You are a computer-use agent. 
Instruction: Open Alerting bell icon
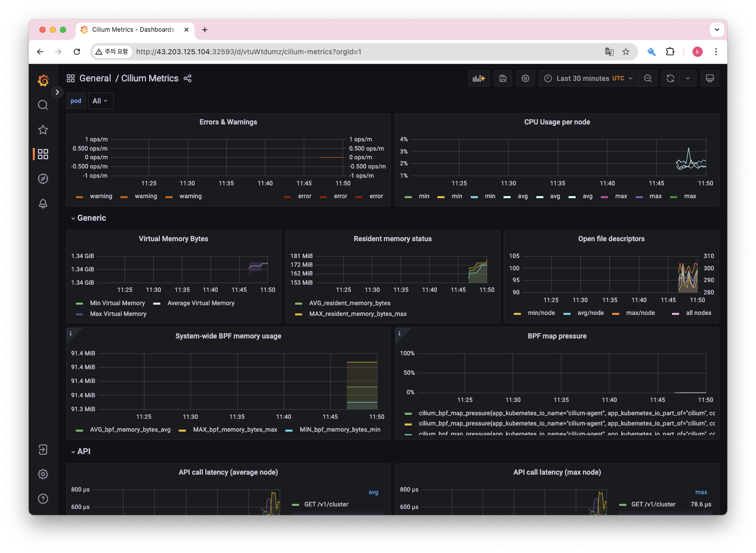point(43,203)
